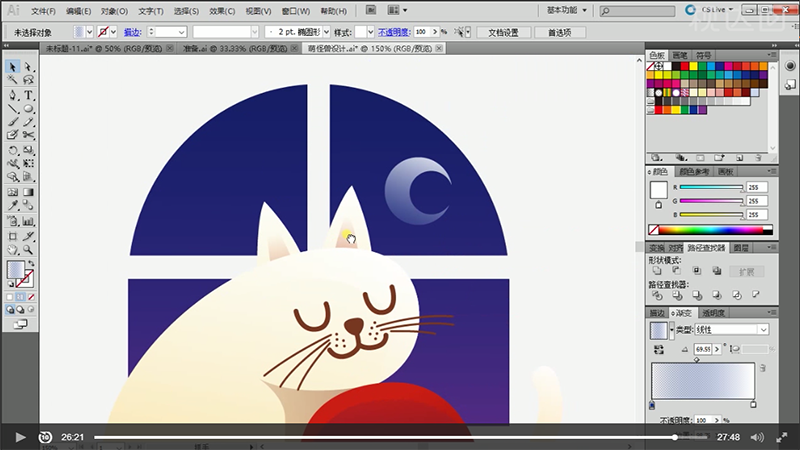Image resolution: width=800 pixels, height=450 pixels.
Task: Click the color spectrum bar
Action: pos(710,230)
